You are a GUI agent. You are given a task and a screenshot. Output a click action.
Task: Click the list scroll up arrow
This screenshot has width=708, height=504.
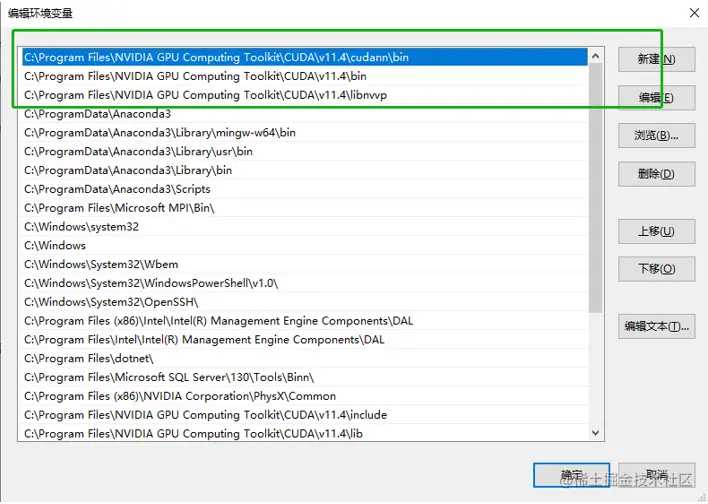click(596, 56)
